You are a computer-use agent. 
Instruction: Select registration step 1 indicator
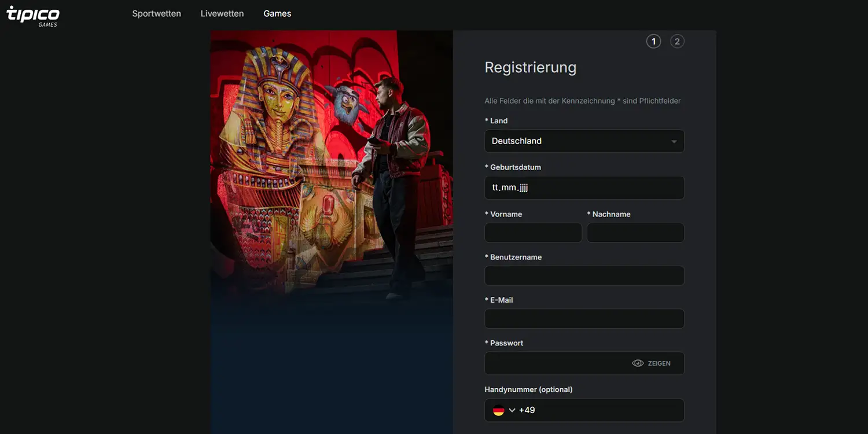(653, 41)
